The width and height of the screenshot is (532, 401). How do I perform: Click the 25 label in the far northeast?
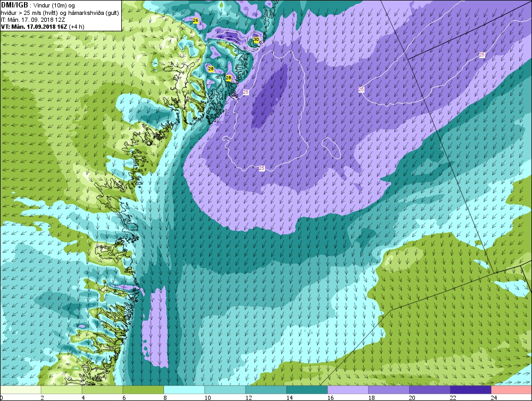482,55
